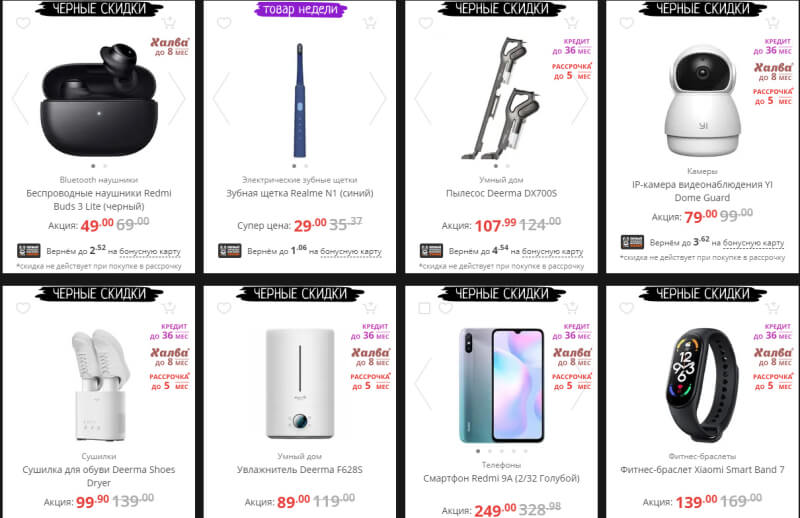
Task: Open Фитнес-браслеты category link
Action: click(x=702, y=456)
